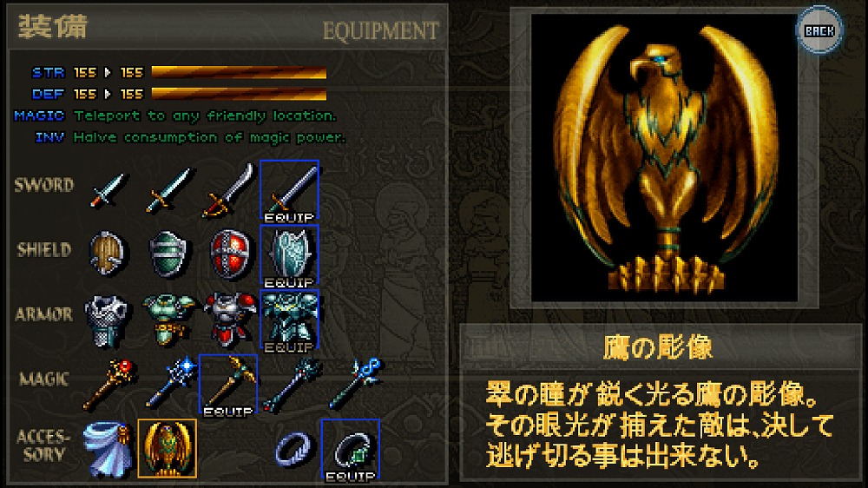This screenshot has width=868, height=488.
Task: Select the blue star magic wand
Action: tap(171, 382)
